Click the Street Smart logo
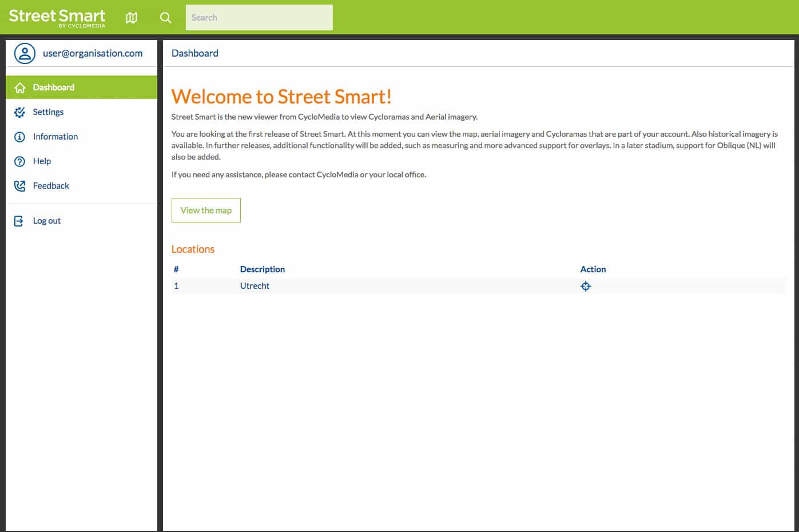This screenshot has width=799, height=532. (x=57, y=18)
